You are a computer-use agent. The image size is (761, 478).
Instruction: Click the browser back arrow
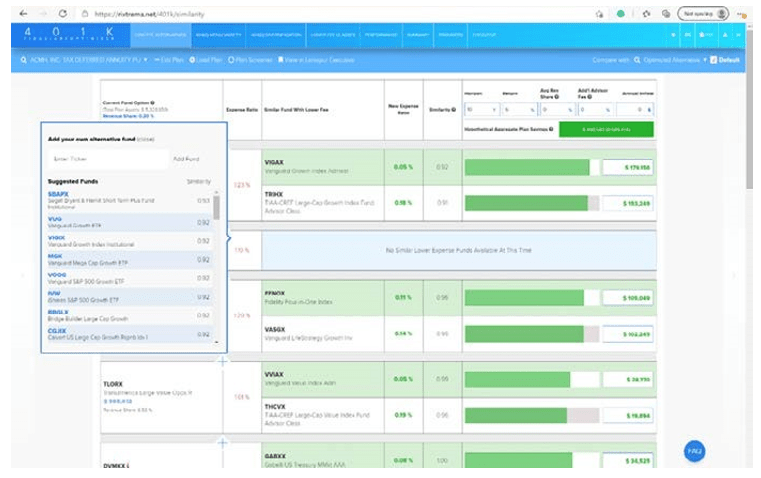pyautogui.click(x=17, y=14)
